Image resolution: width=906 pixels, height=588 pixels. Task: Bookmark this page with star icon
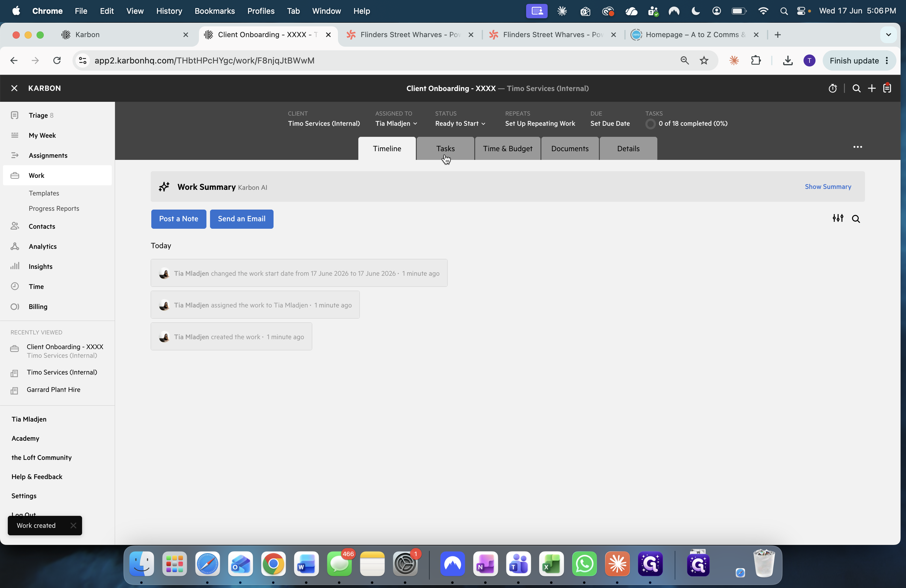coord(704,60)
